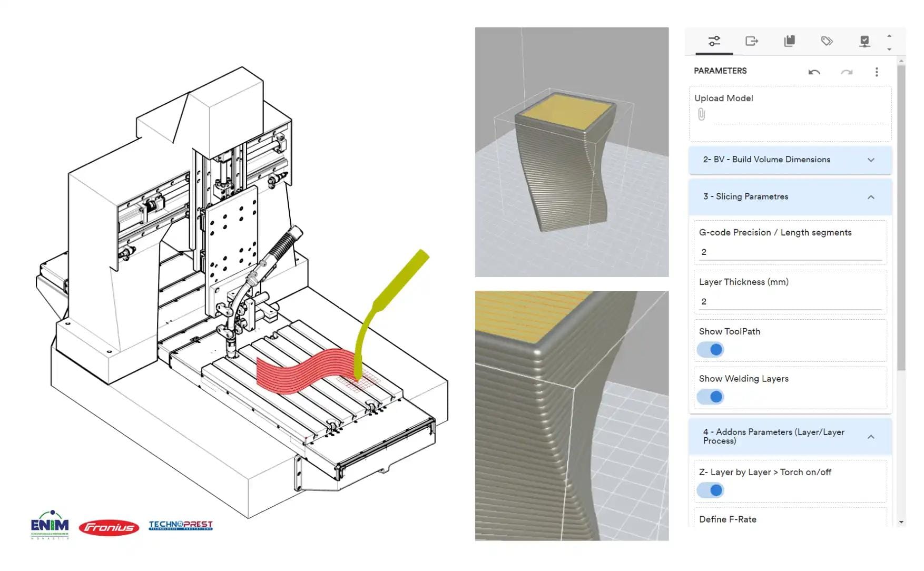
Task: Click the paperclip to attach a model file
Action: point(703,113)
